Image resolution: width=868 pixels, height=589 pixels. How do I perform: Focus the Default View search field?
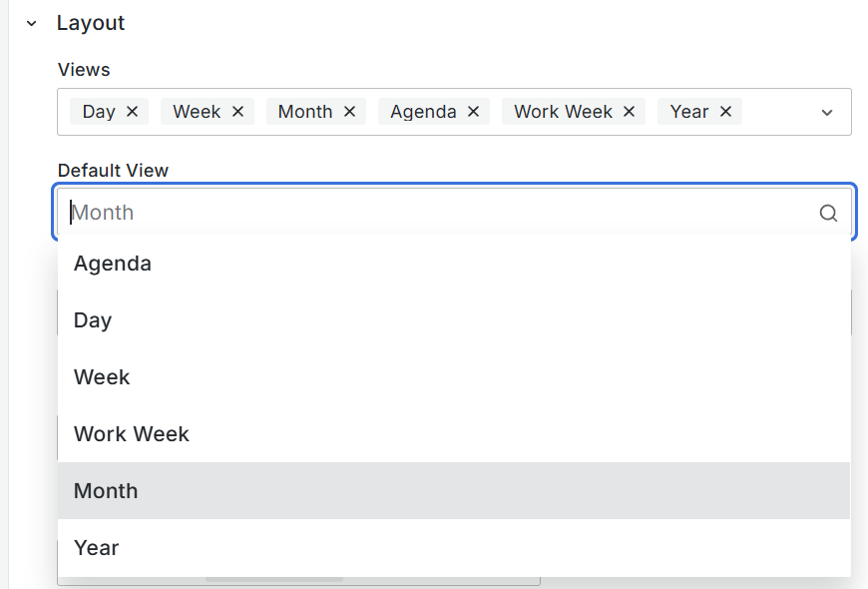coord(439,213)
